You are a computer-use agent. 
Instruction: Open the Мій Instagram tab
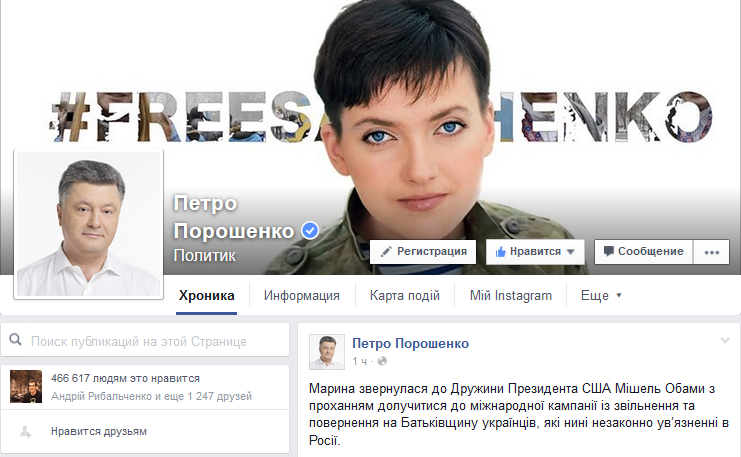point(511,296)
